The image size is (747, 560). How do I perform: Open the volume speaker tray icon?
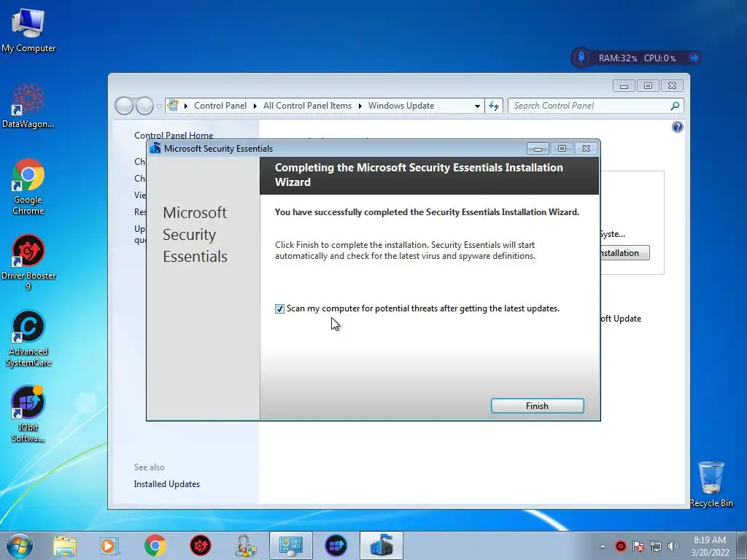pos(673,546)
